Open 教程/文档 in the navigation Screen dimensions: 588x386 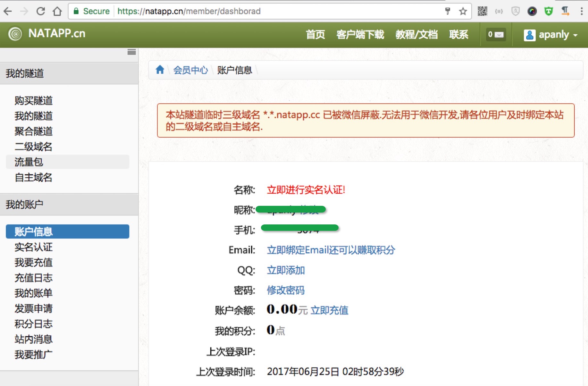(x=416, y=34)
